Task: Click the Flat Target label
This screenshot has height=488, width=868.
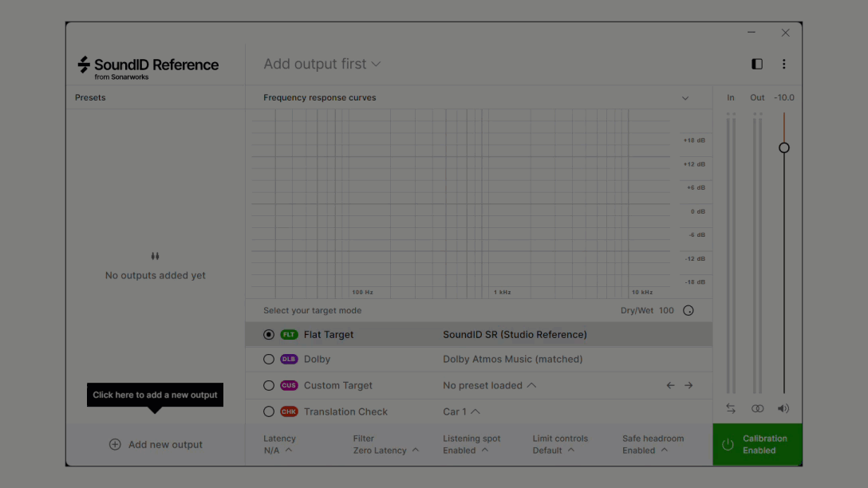Action: [x=329, y=335]
